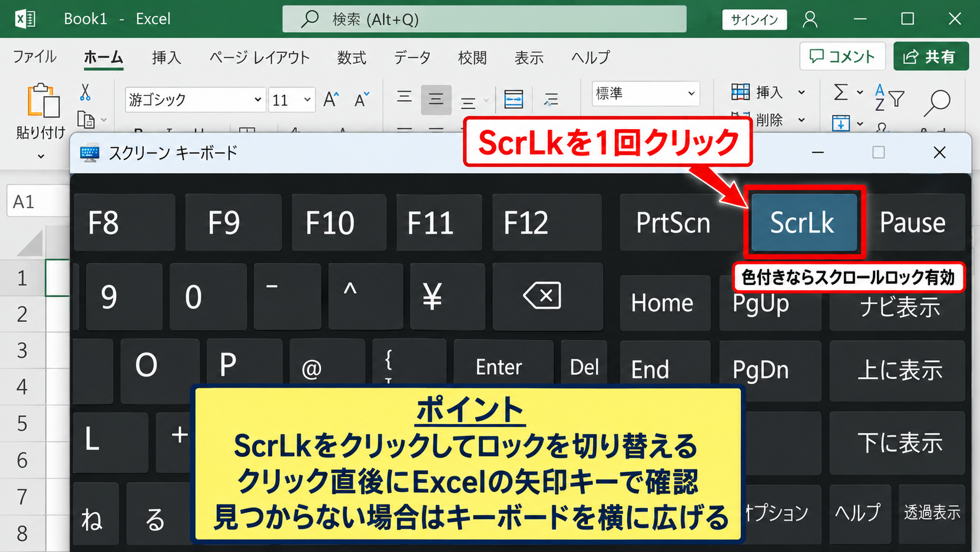Open the 挿入 ribbon tab
Viewport: 980px width, 552px height.
pos(166,57)
